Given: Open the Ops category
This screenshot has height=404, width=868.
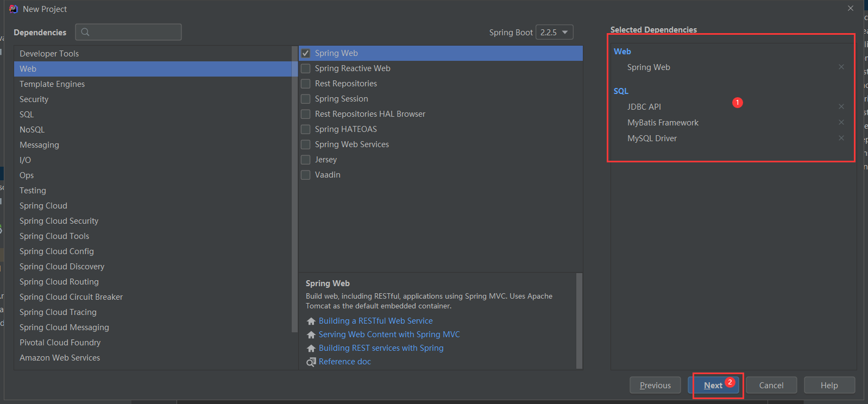Looking at the screenshot, I should click(x=153, y=175).
